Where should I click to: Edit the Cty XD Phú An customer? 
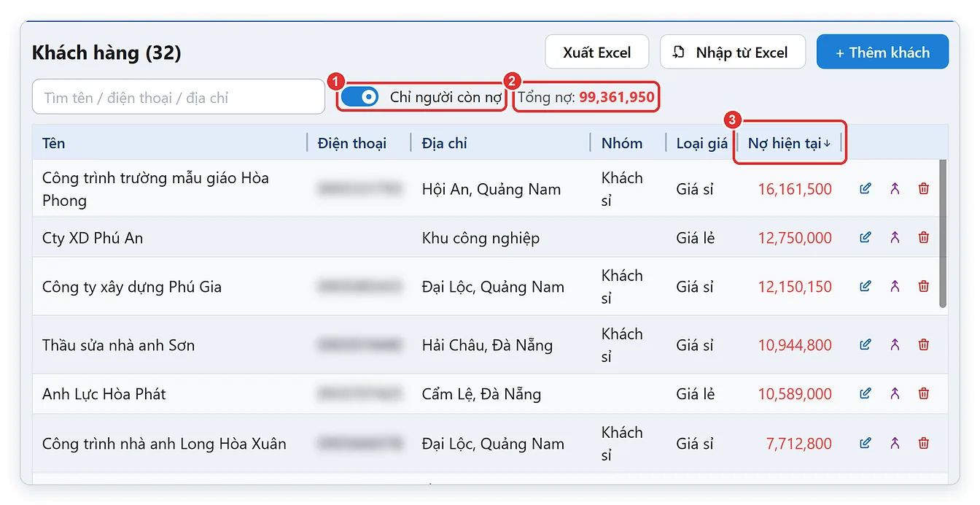tap(866, 237)
